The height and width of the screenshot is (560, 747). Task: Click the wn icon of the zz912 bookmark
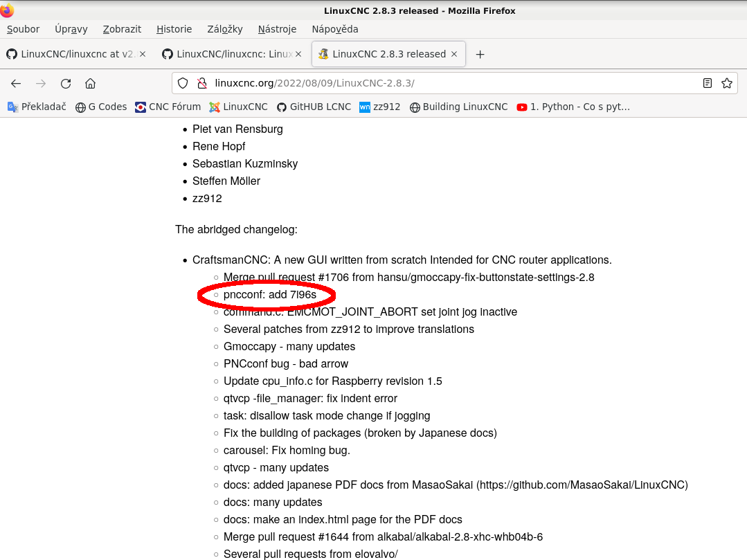point(365,107)
